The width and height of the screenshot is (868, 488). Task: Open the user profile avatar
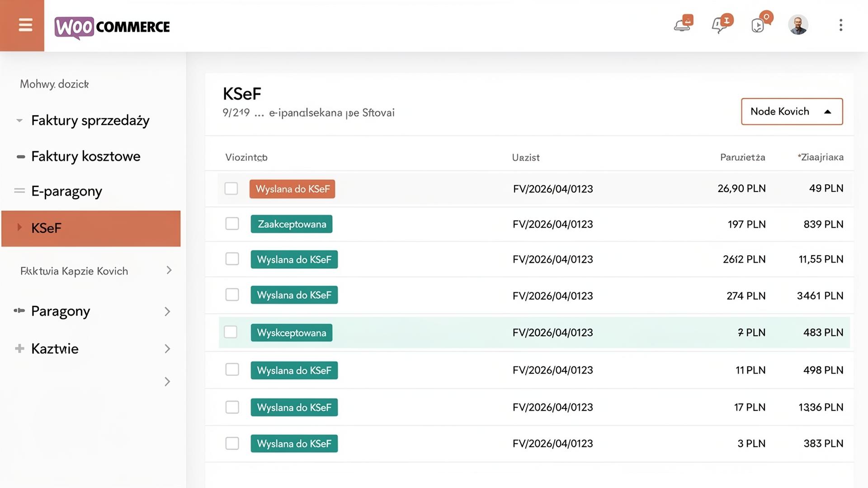click(798, 25)
